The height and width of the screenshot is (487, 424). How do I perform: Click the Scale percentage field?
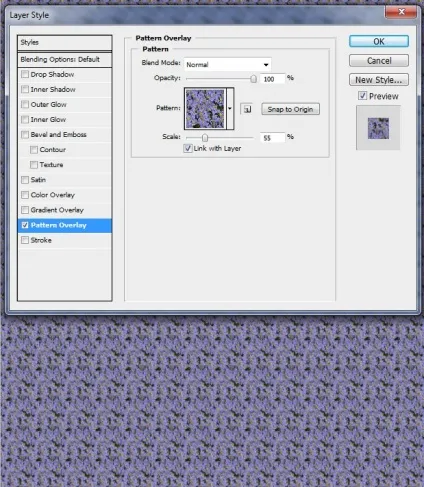[273, 138]
